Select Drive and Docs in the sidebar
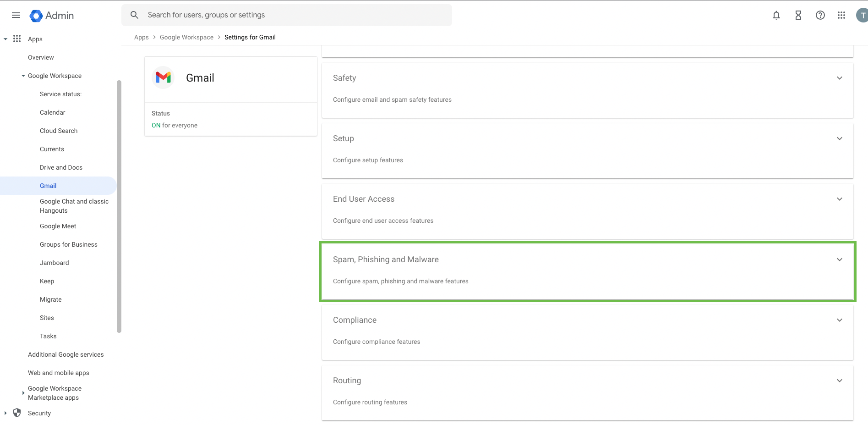868x425 pixels. click(x=61, y=167)
